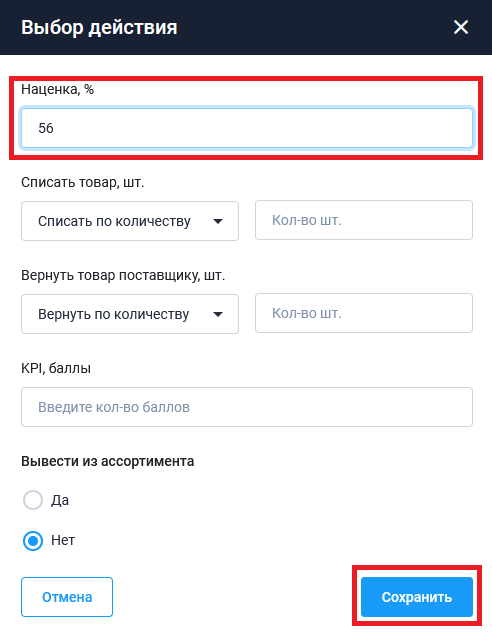Open the Вернуть по количеству dropdown

tap(130, 314)
